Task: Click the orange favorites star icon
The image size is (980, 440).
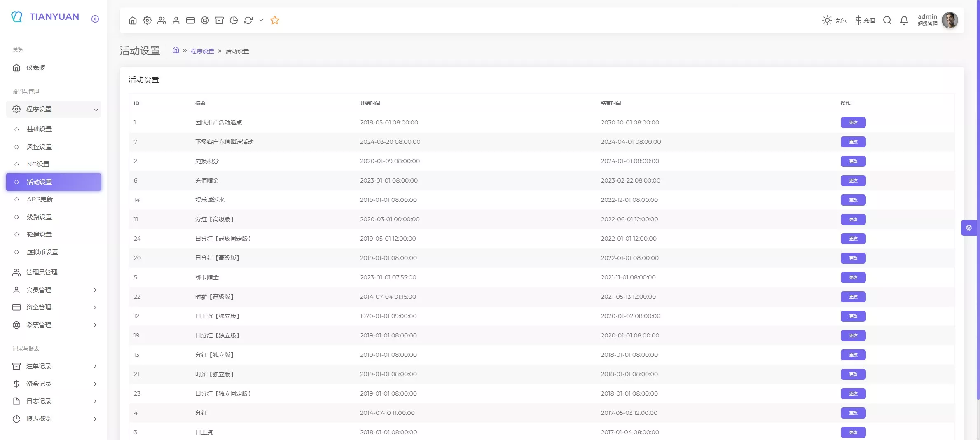Action: coord(275,20)
